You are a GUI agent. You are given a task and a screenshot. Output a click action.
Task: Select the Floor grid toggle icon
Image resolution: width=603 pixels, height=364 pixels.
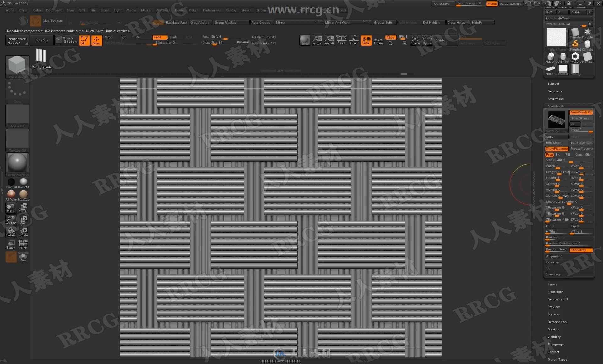(354, 40)
